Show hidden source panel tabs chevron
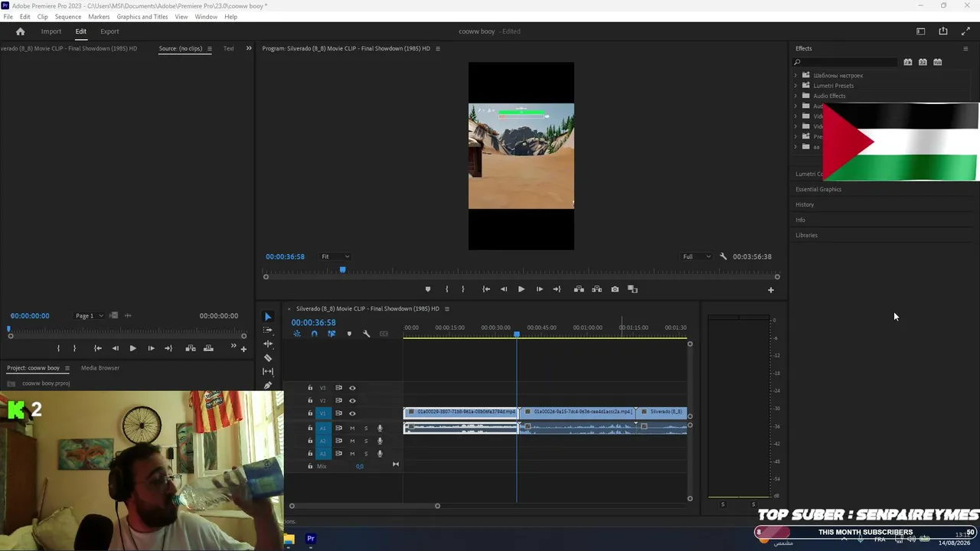This screenshot has width=980, height=551. tap(248, 48)
